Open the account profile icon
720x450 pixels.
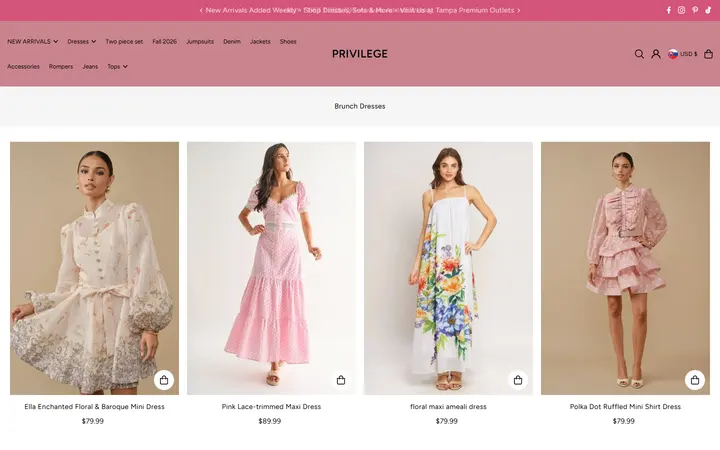pos(656,54)
